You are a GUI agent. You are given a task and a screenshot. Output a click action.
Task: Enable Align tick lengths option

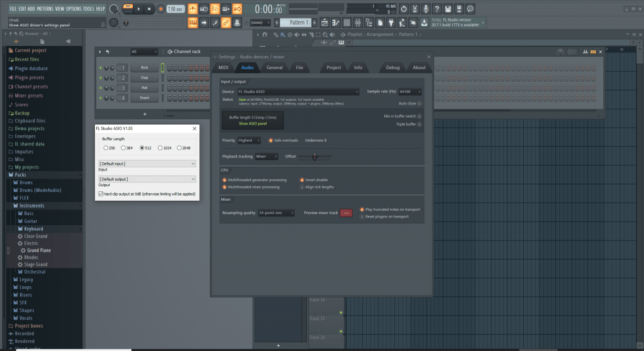click(x=302, y=187)
